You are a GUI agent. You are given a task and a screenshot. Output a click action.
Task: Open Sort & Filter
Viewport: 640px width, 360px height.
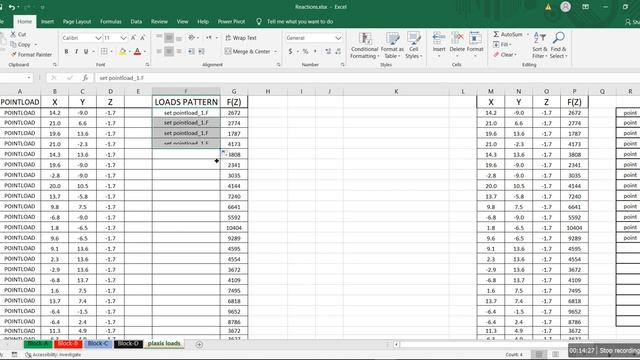point(539,45)
